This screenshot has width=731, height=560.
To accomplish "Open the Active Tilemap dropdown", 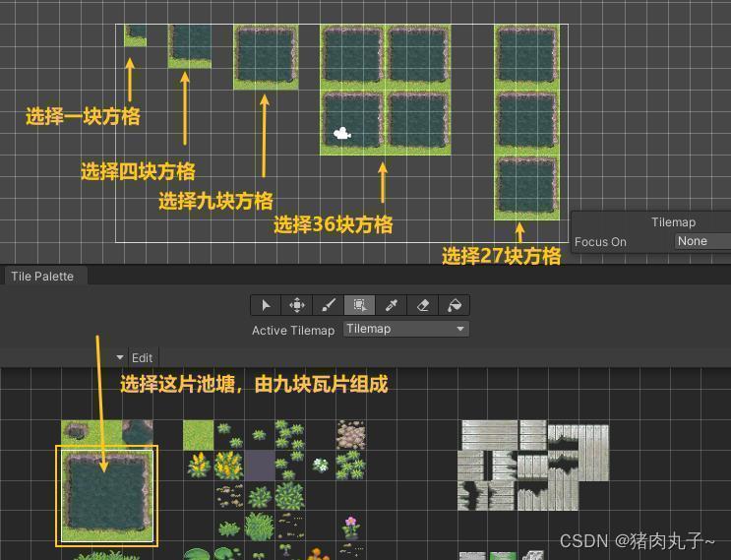I will coord(406,329).
